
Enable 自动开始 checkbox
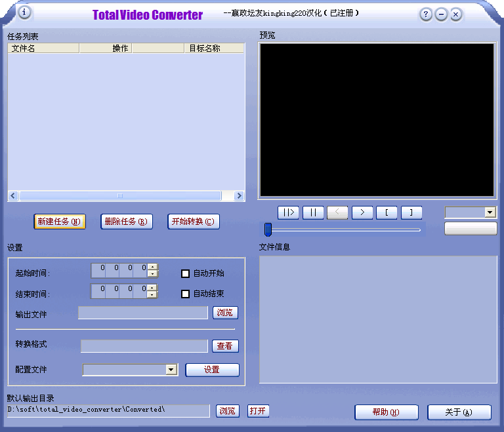[186, 273]
